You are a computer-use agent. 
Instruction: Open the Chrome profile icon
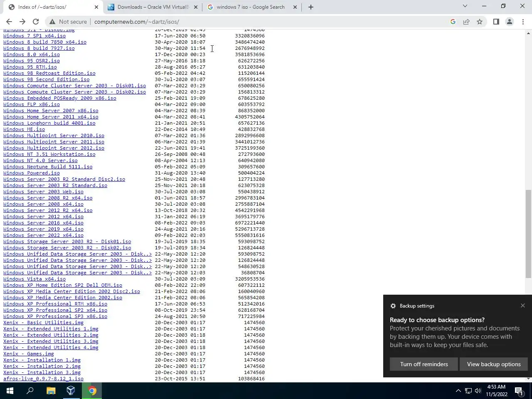pyautogui.click(x=509, y=22)
